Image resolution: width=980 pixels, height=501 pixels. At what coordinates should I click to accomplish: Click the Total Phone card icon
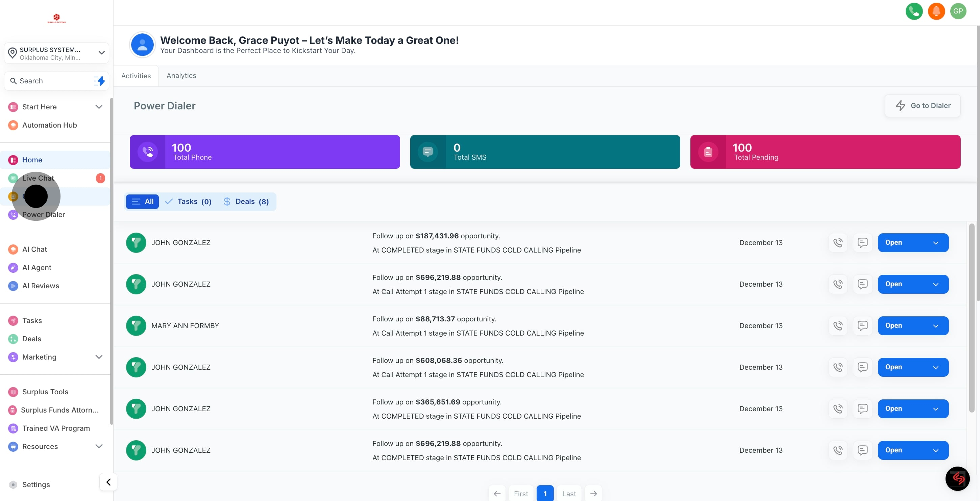148,152
